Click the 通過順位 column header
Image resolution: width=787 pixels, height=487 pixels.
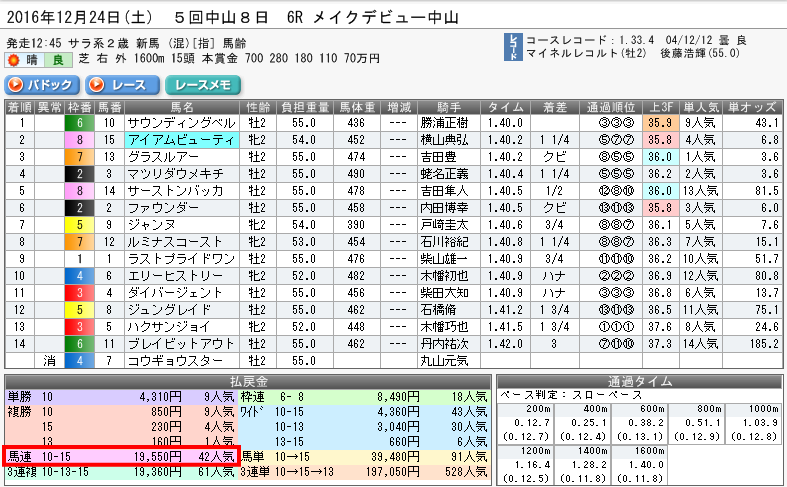pos(611,107)
